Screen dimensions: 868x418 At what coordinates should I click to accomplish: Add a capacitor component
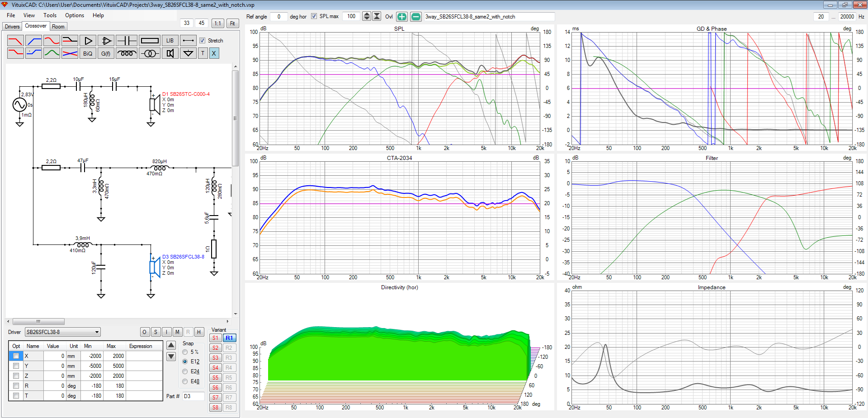[126, 41]
